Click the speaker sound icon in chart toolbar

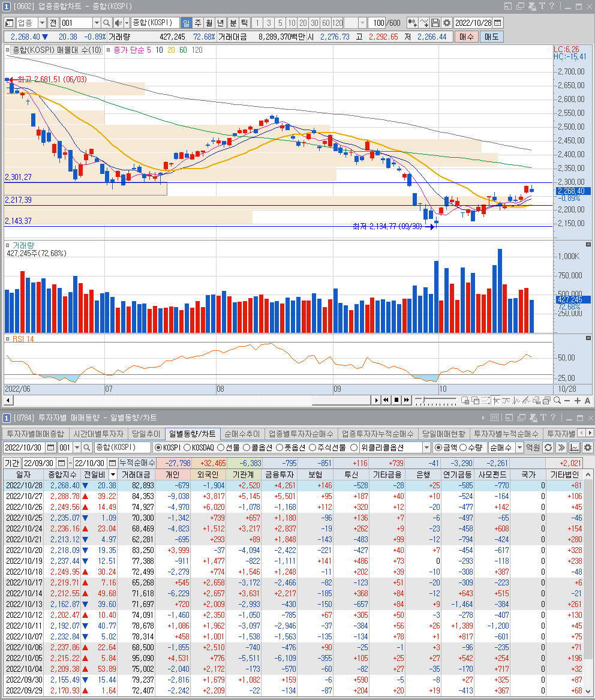pos(118,23)
